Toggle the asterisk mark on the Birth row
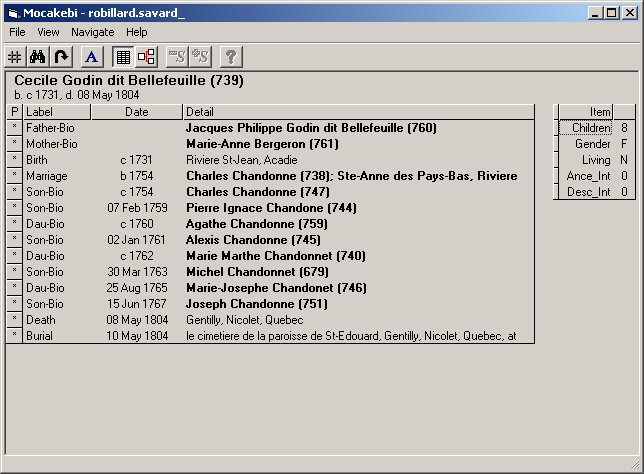644x474 pixels. [x=14, y=160]
